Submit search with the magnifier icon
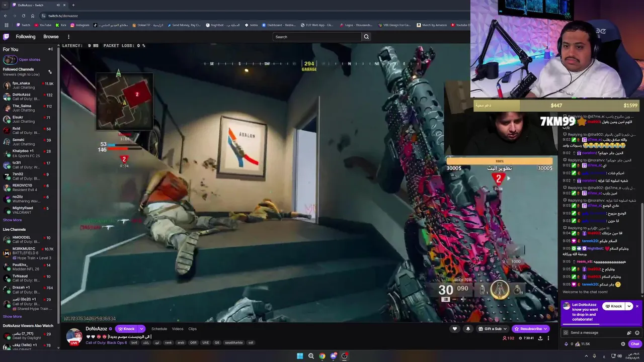The image size is (644, 362). (366, 37)
